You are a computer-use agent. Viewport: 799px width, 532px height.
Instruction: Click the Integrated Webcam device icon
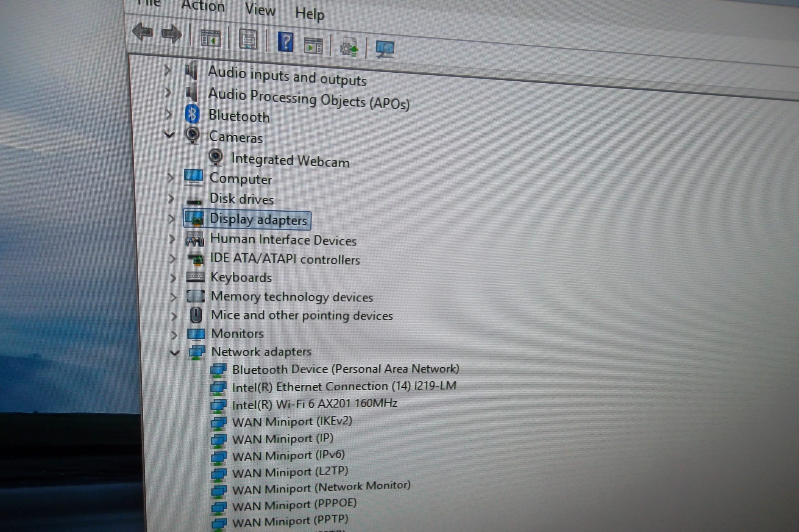coord(215,157)
